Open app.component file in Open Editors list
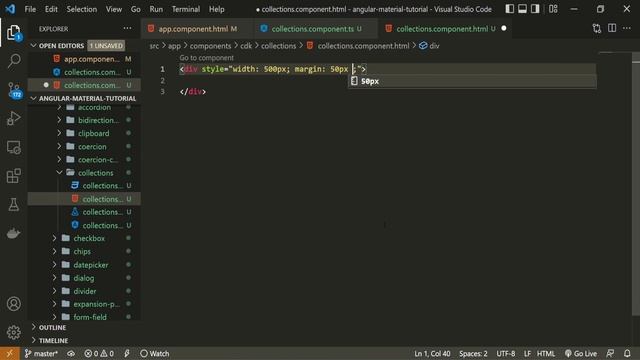This screenshot has height=360, width=640. [x=92, y=59]
